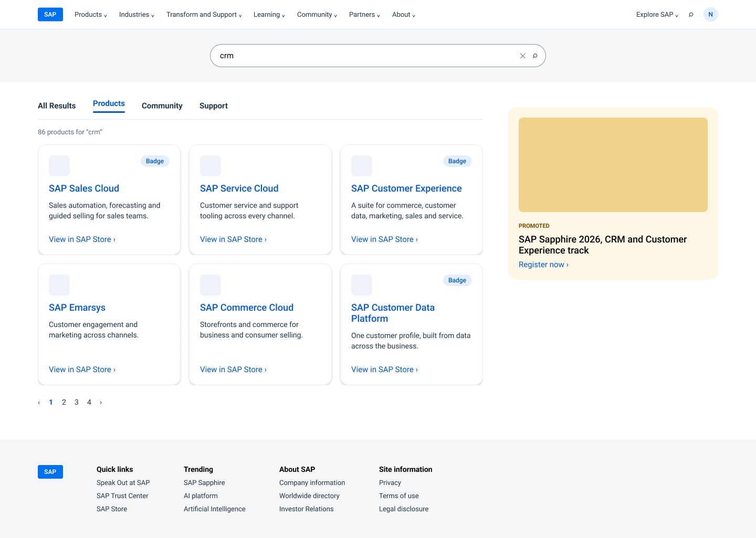Open the user profile avatar N
The image size is (756, 538).
tap(711, 15)
